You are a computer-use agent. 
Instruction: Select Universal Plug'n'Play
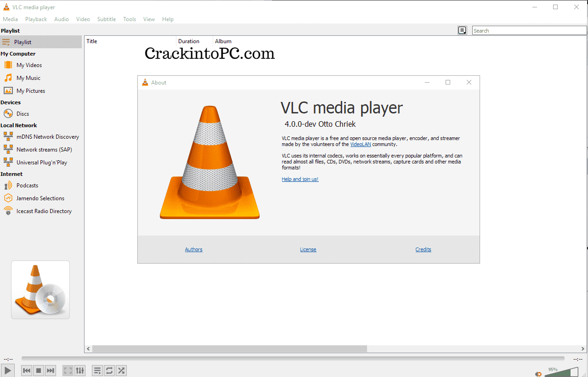(x=41, y=163)
